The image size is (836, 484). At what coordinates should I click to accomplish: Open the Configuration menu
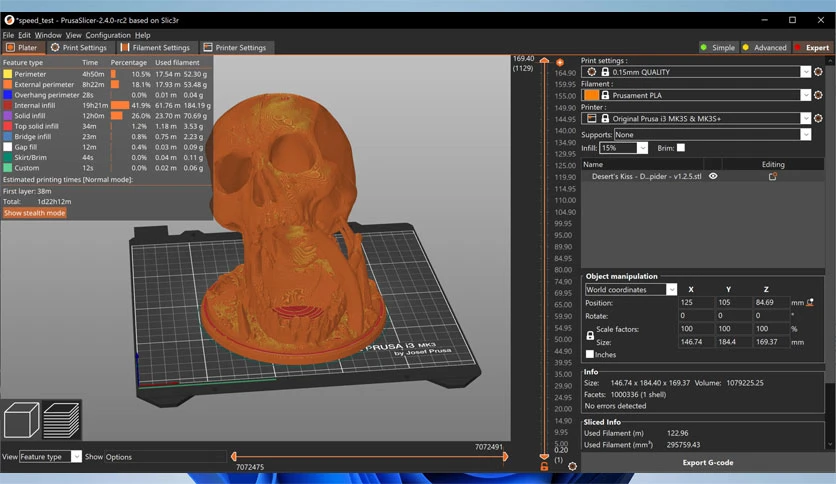coord(108,35)
